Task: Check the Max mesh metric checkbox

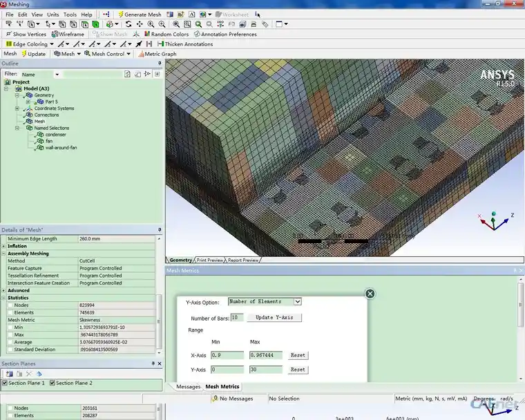Action: [x=10, y=334]
